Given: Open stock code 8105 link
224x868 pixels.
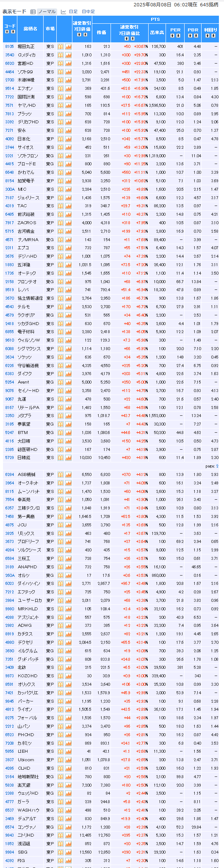Looking at the screenshot, I should tap(9, 47).
